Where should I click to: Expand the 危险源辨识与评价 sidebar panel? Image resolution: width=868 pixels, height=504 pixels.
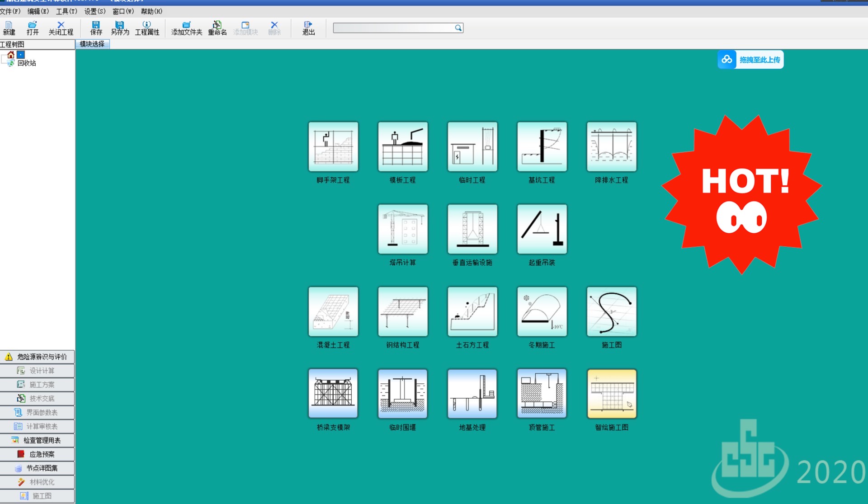(x=37, y=357)
